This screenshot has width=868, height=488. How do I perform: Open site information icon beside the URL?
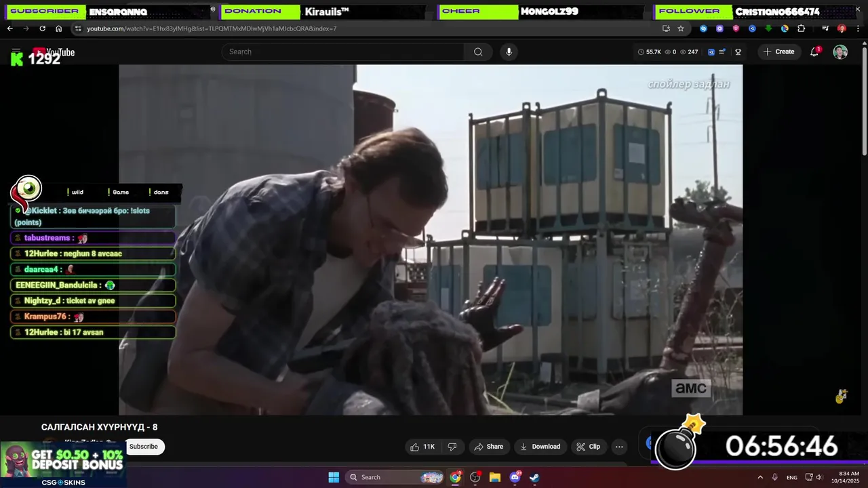(x=78, y=28)
